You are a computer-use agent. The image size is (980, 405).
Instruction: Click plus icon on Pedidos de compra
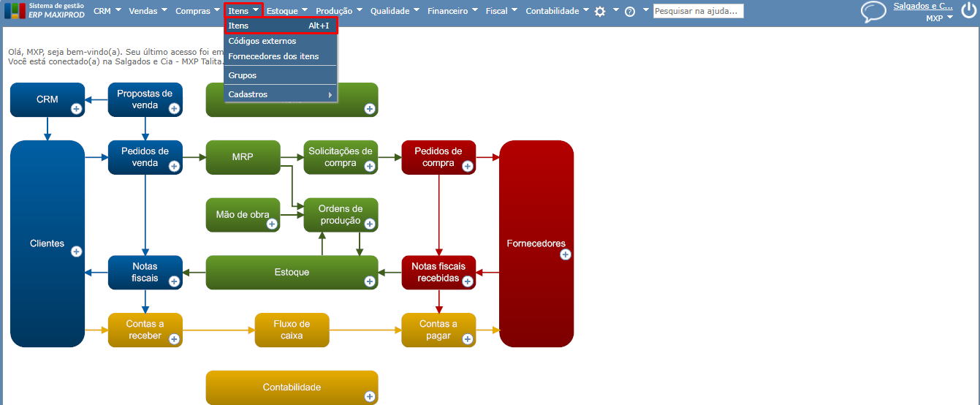468,167
